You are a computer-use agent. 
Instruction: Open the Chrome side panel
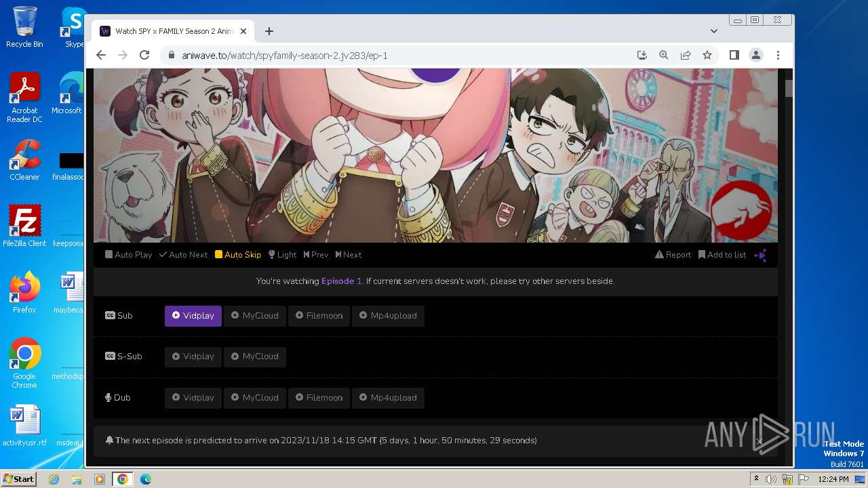pyautogui.click(x=734, y=56)
